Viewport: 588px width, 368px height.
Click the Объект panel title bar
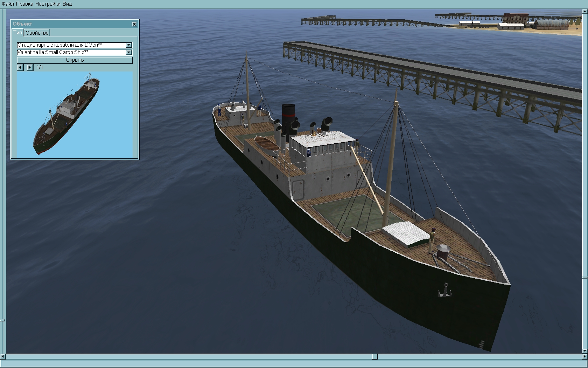(x=71, y=24)
